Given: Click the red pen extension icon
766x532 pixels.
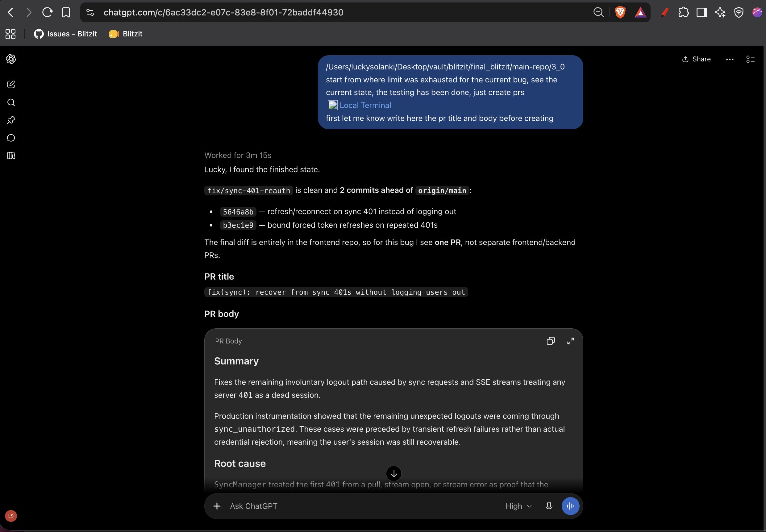Looking at the screenshot, I should [x=665, y=13].
